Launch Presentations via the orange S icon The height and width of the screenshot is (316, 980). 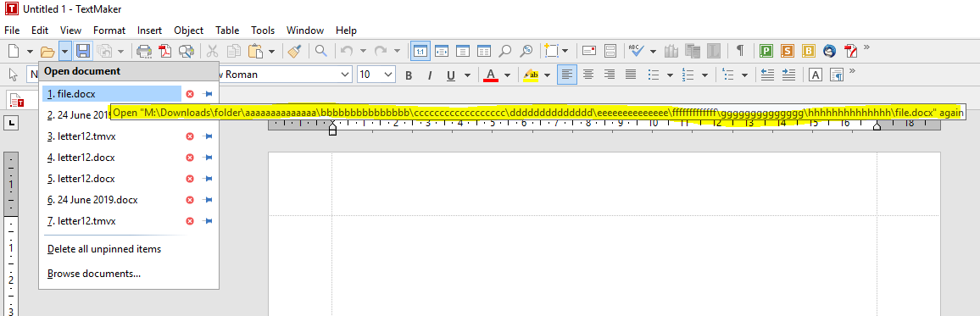(x=788, y=51)
